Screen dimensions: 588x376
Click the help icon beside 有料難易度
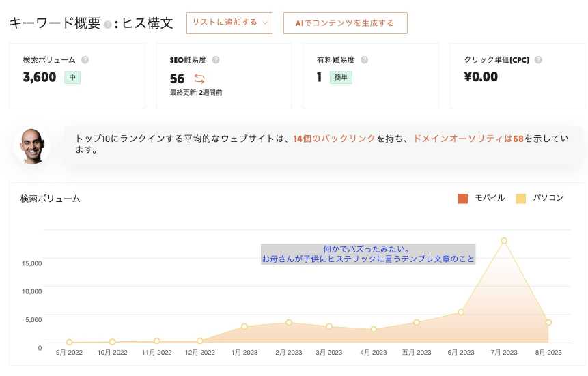click(x=364, y=60)
